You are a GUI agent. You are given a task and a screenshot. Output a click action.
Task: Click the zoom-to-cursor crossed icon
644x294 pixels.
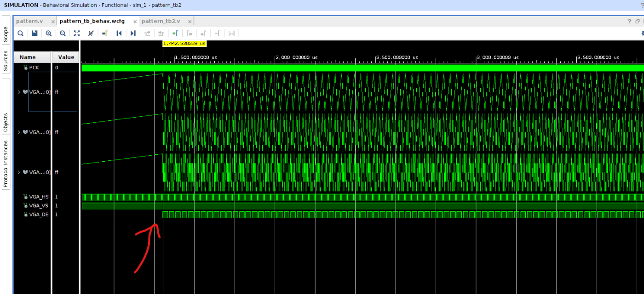(91, 33)
